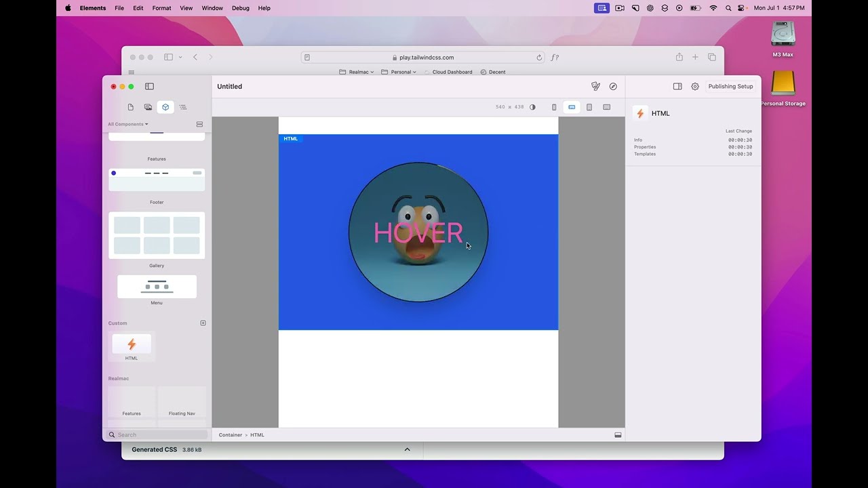Toggle the Elements left sidebar icon
Viewport: 868px width, 488px height.
149,86
